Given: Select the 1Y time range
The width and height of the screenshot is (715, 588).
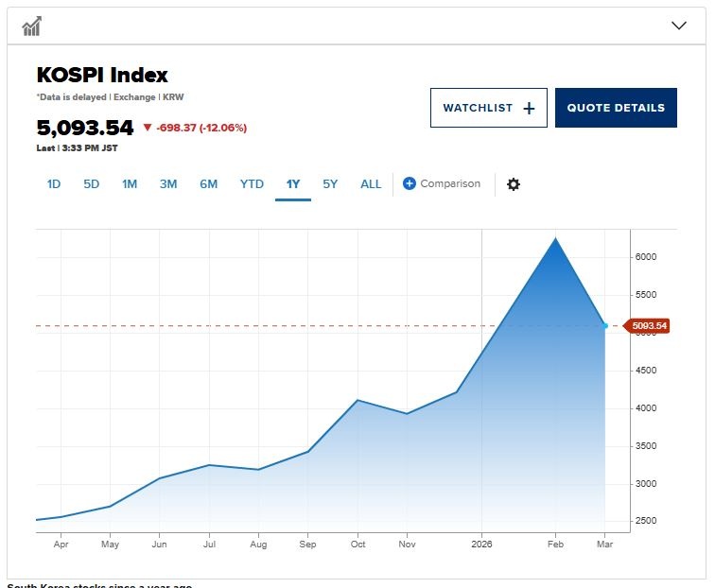Looking at the screenshot, I should (x=293, y=184).
